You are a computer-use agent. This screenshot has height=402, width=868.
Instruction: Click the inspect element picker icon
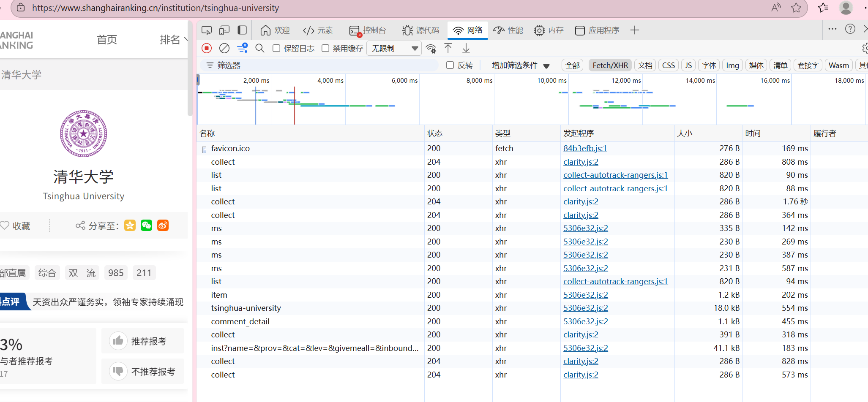tap(207, 30)
